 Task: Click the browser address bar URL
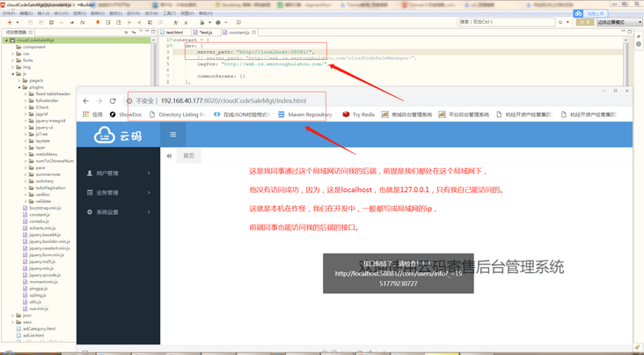click(233, 100)
